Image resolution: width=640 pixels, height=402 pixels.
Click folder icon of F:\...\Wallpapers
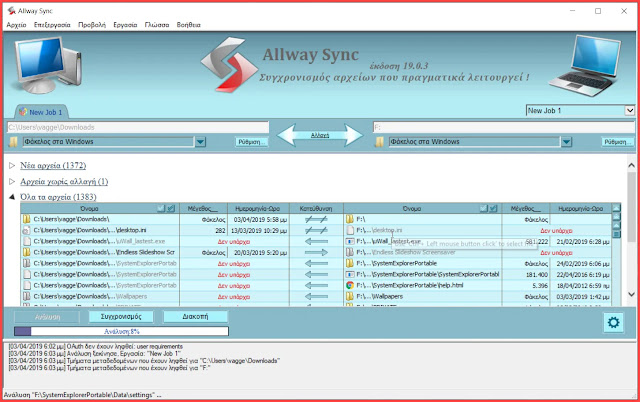tap(350, 296)
